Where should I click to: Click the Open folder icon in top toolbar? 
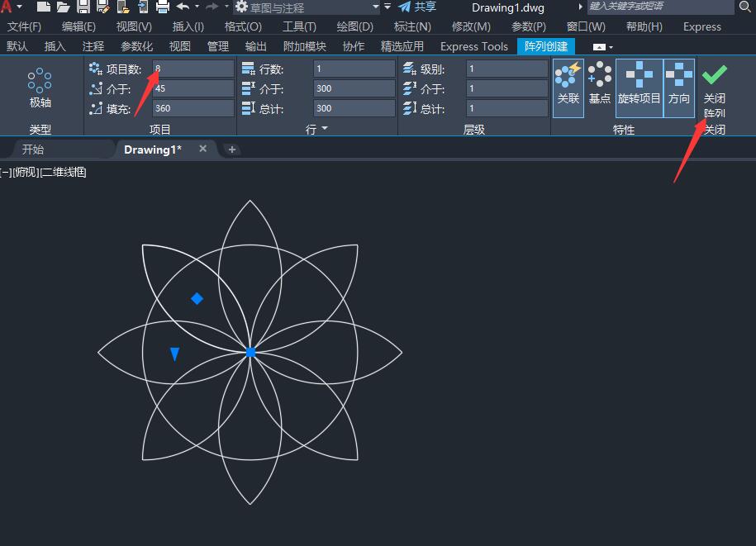click(64, 7)
